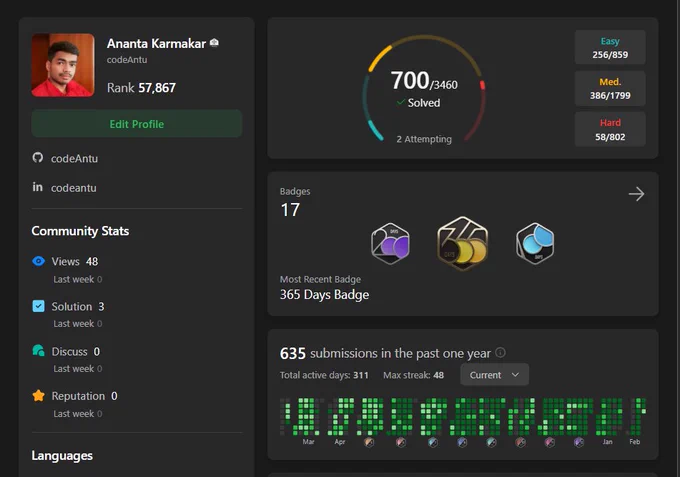Click the username 'codeAntu' under the name
The height and width of the screenshot is (477, 680).
pyautogui.click(x=127, y=60)
